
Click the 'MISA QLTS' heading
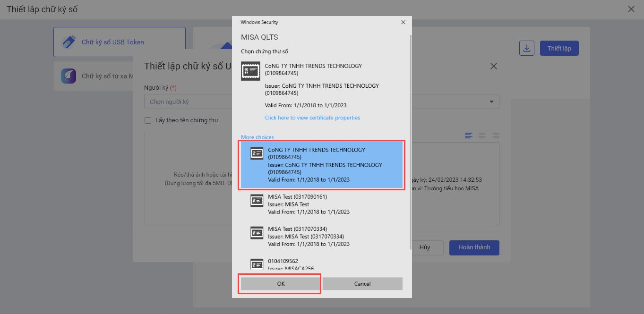(x=260, y=37)
